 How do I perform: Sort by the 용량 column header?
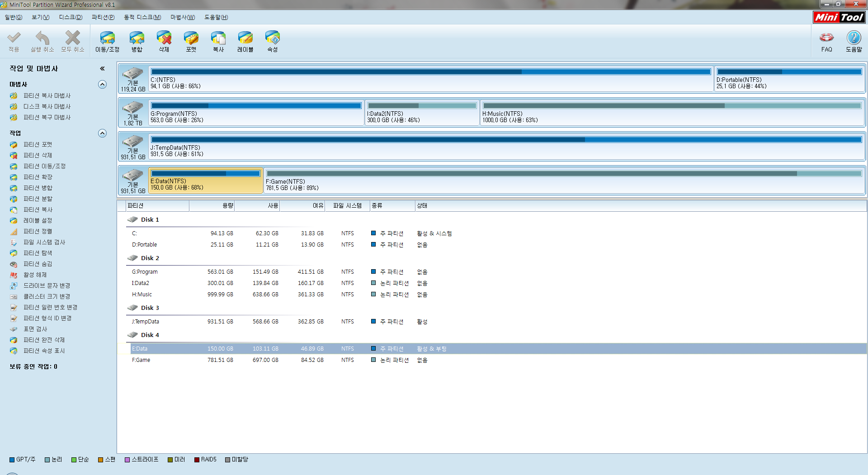pos(212,206)
